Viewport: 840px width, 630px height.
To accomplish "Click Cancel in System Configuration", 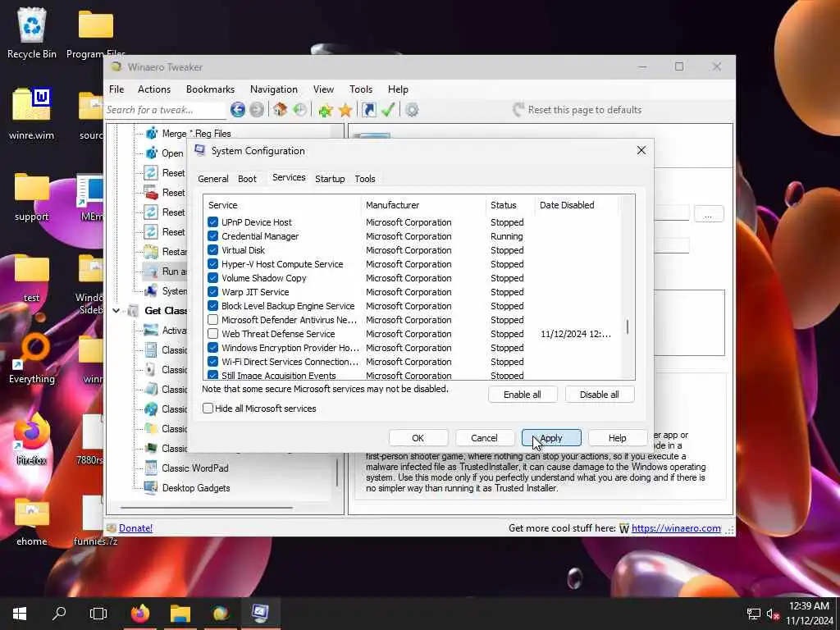I will [484, 438].
